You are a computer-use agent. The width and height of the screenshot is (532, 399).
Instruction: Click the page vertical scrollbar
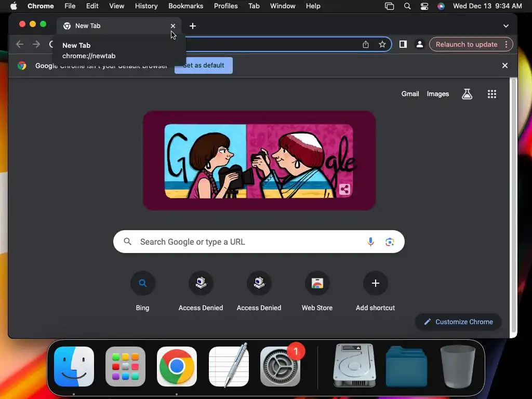click(514, 205)
